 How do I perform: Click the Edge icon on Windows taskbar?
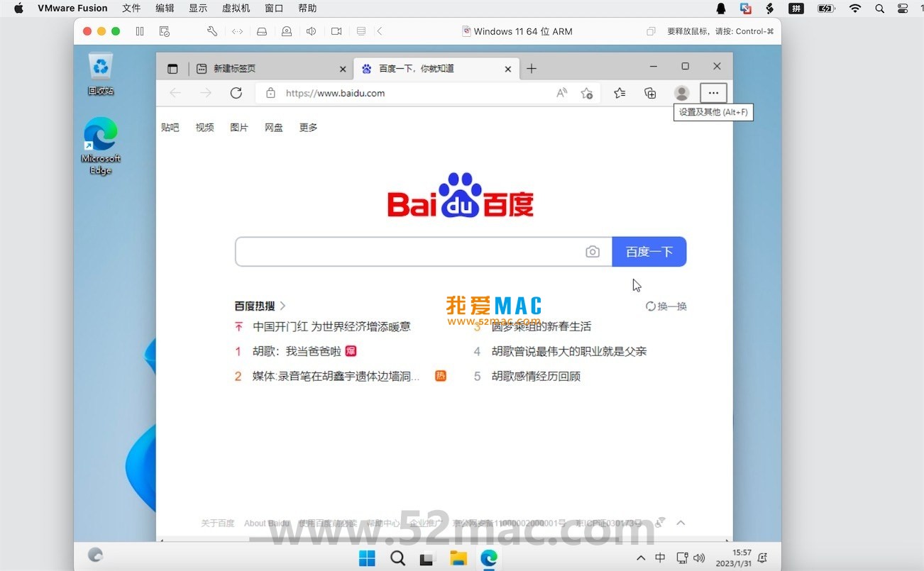pyautogui.click(x=488, y=558)
